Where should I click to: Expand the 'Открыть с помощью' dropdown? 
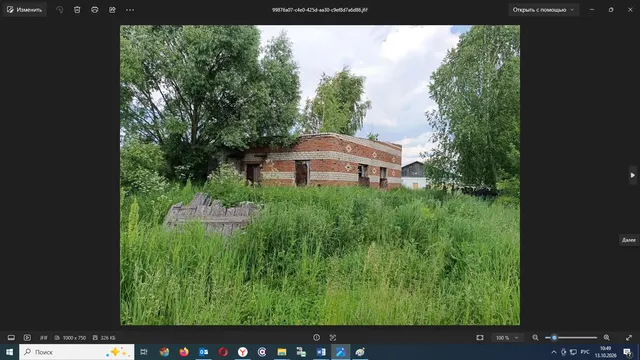pyautogui.click(x=543, y=10)
